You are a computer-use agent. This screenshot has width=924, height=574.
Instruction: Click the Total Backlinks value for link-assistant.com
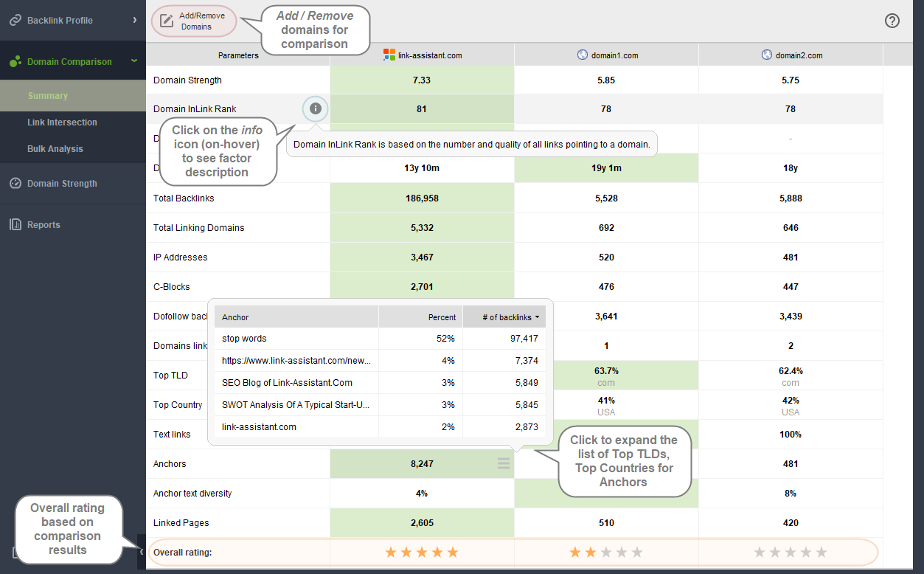pos(422,198)
